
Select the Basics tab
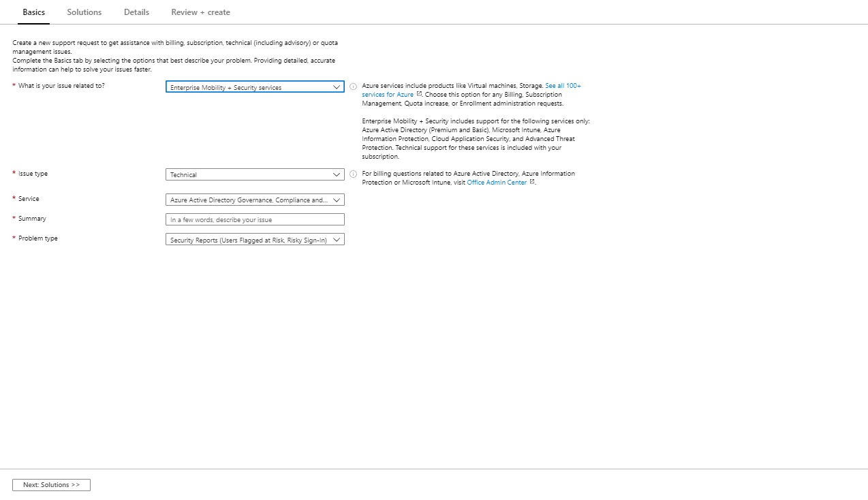click(x=34, y=12)
